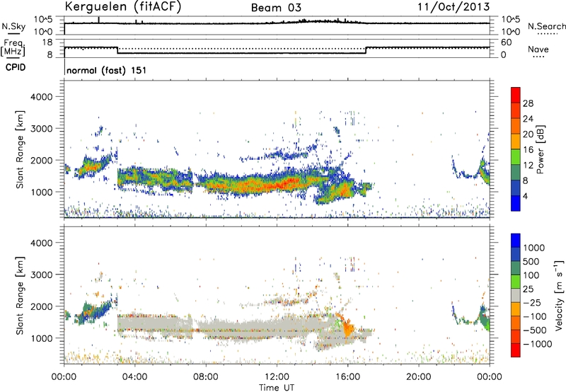Click the 'CPID' label
Image resolution: width=566 pixels, height=392 pixels.
tap(16, 67)
